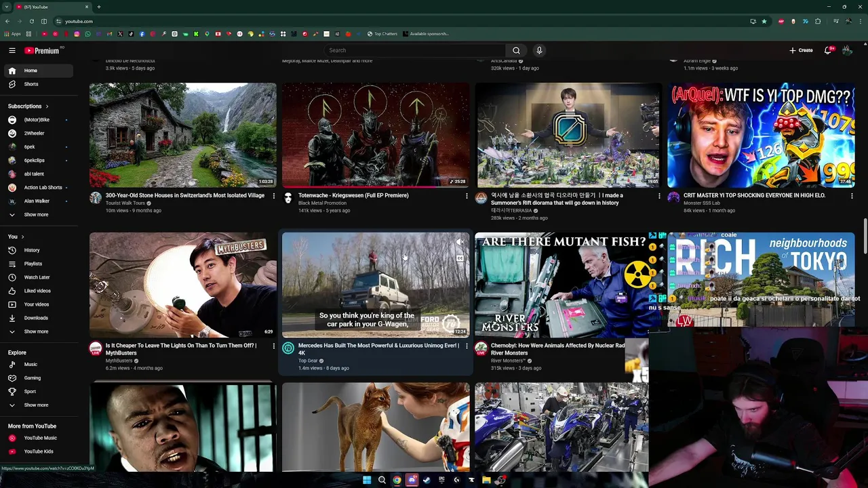Reload the page in Chrome
This screenshot has height=488, width=868.
point(31,22)
